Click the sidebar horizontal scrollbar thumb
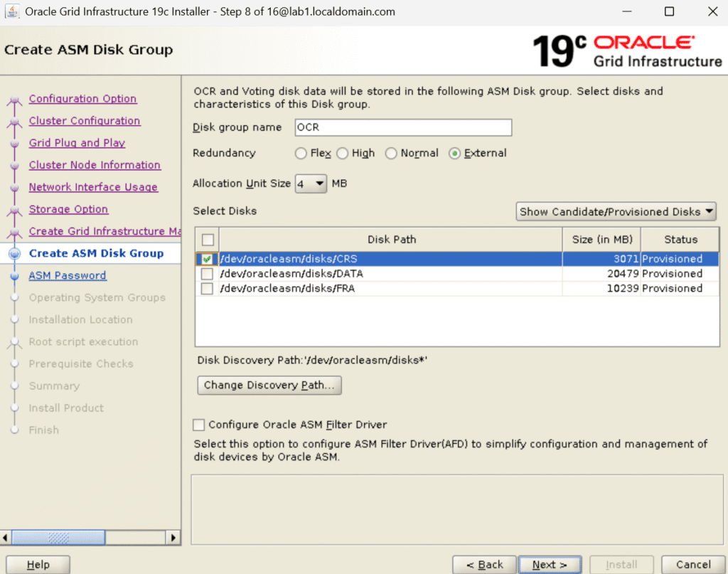 click(58, 538)
